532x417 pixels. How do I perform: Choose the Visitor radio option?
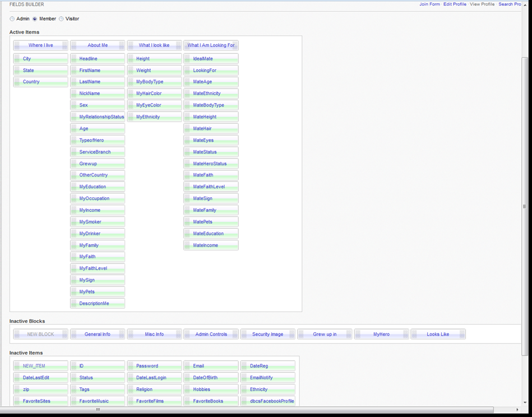(62, 19)
